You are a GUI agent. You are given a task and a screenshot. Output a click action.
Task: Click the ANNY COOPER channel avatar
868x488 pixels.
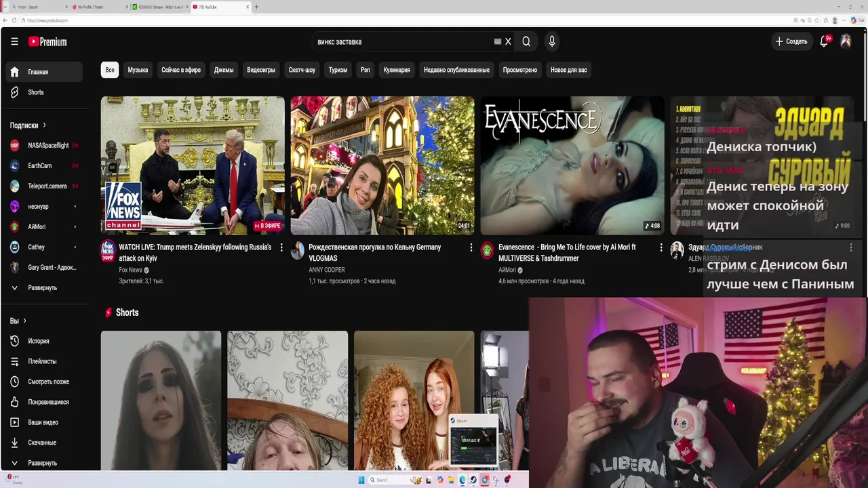point(298,251)
